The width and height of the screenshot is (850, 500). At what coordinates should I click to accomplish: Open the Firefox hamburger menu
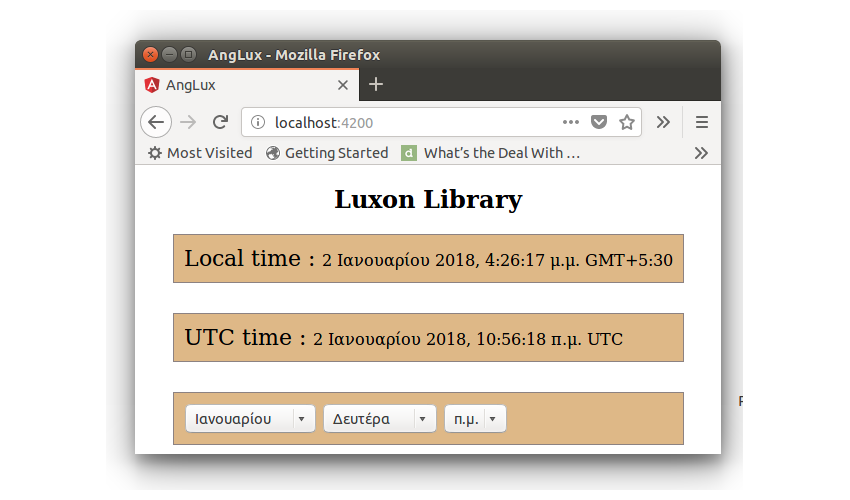coord(701,122)
